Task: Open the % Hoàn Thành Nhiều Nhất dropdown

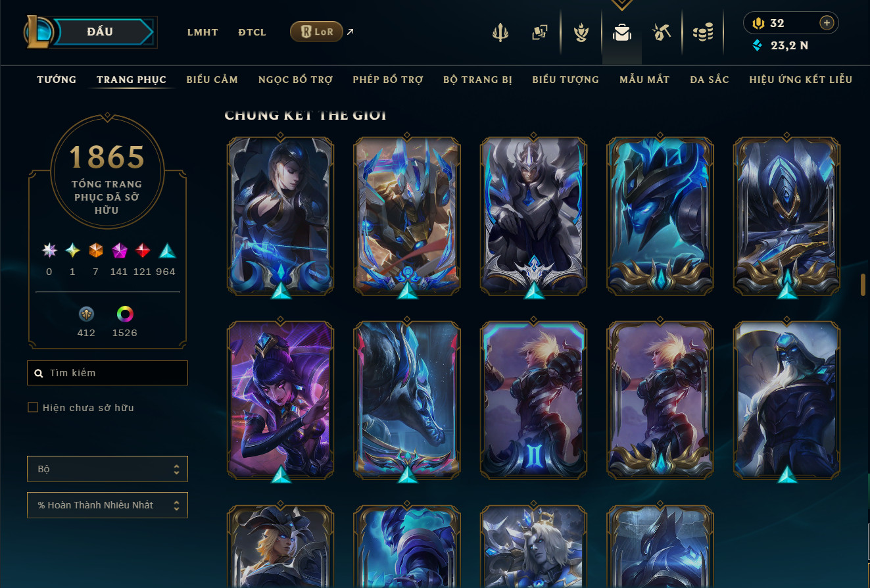Action: tap(107, 505)
